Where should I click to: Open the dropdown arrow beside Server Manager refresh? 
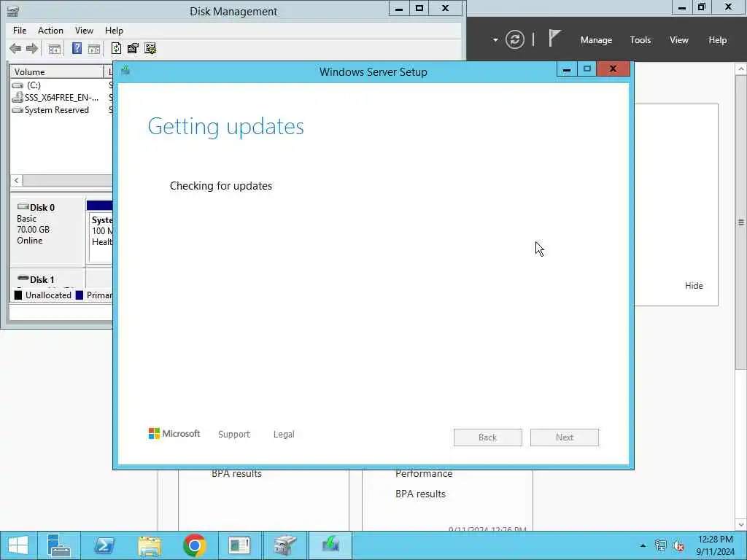(495, 39)
